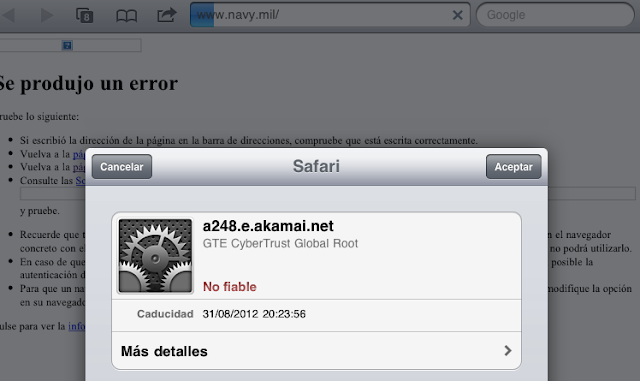Open the pages icon showing 8
640x381 pixels.
[85, 16]
